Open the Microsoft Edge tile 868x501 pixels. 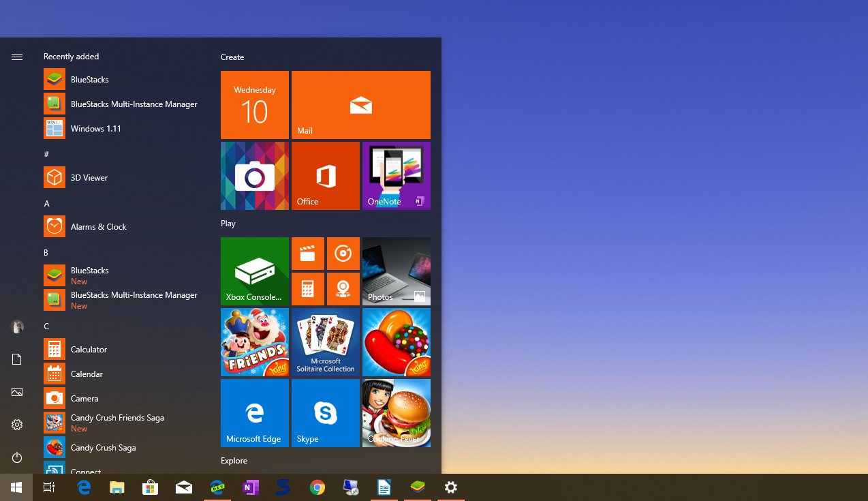click(255, 413)
